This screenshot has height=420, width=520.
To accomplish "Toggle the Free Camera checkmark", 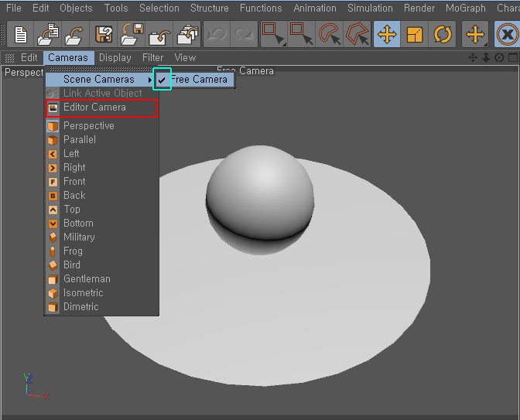I will click(162, 80).
